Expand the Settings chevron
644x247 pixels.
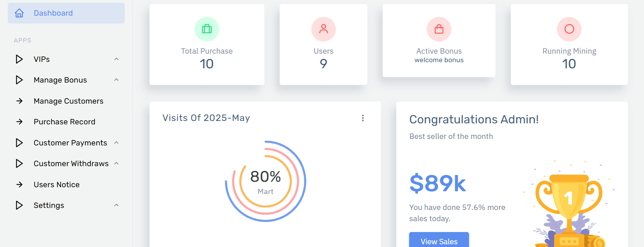pyautogui.click(x=116, y=205)
